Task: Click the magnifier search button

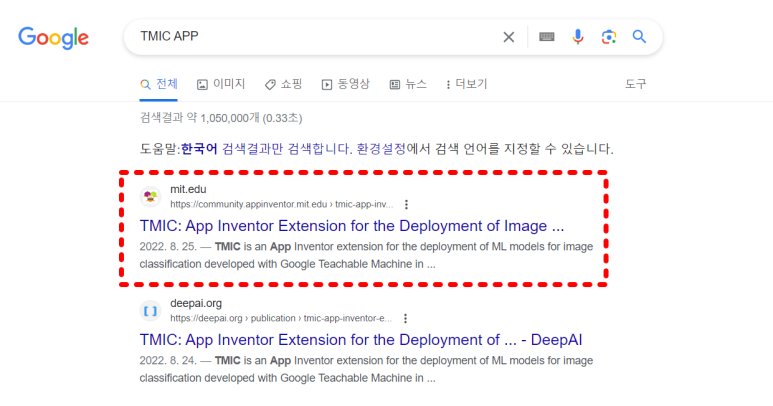Action: tap(639, 36)
